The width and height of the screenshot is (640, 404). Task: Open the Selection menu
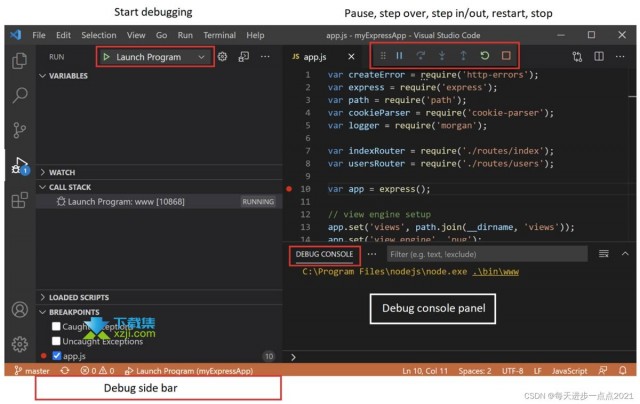point(99,35)
